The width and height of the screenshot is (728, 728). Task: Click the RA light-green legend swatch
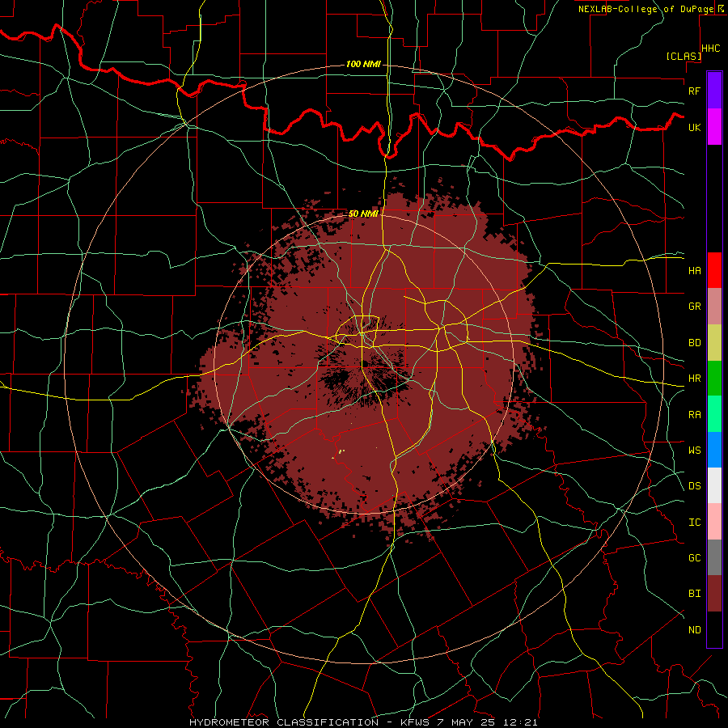tap(714, 414)
